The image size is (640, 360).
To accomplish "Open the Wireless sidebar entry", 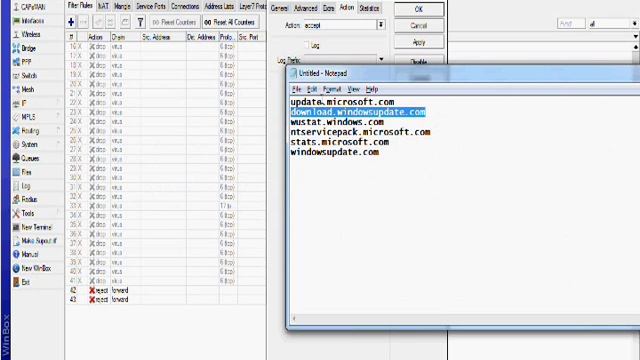I will tap(27, 34).
